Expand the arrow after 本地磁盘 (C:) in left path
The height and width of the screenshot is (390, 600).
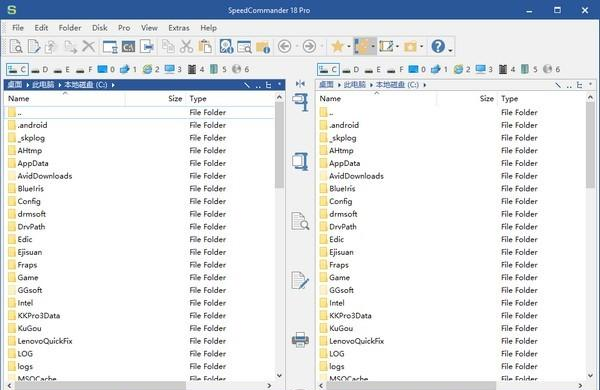(x=113, y=85)
